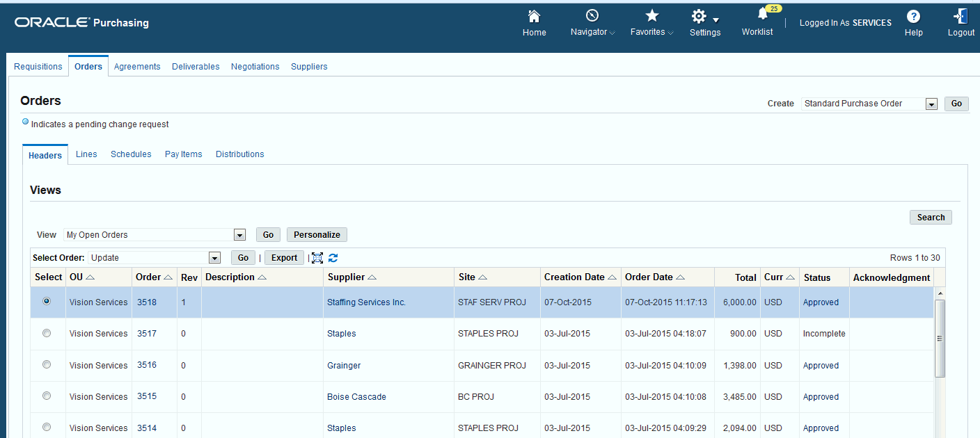Select radio button for order 3514

tap(47, 427)
